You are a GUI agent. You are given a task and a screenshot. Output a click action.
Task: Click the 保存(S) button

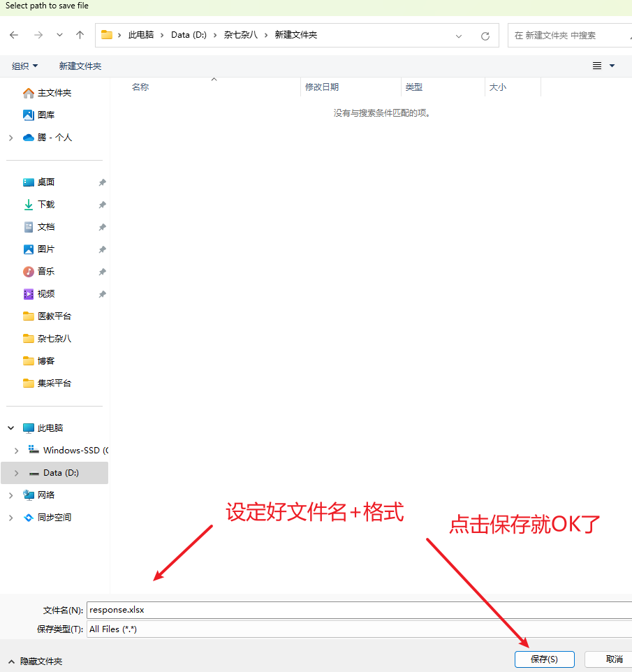click(544, 659)
